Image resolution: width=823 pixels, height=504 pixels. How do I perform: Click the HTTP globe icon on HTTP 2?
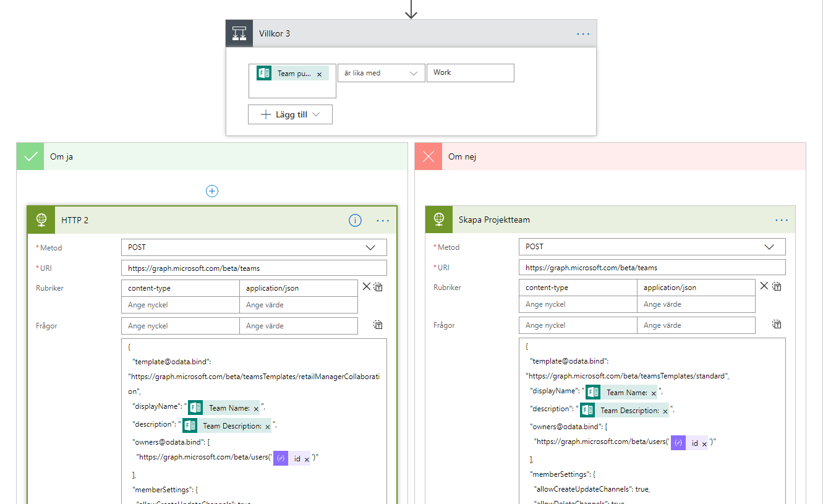tap(40, 220)
